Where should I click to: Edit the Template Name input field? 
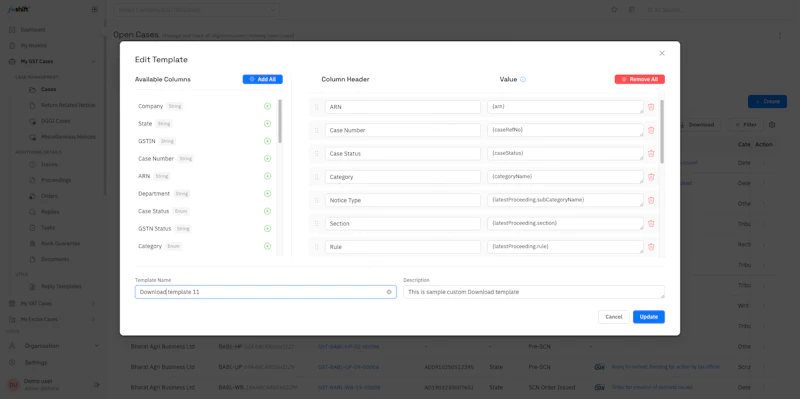pyautogui.click(x=265, y=292)
